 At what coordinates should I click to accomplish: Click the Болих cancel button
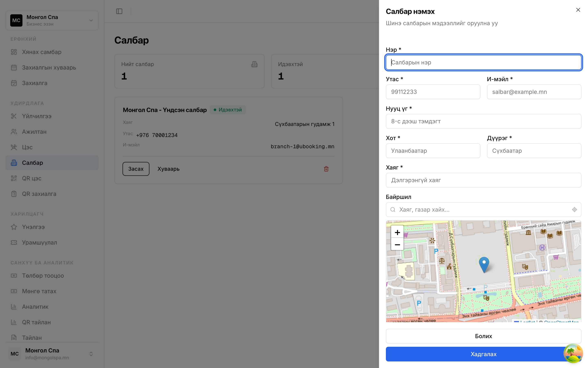(483, 336)
